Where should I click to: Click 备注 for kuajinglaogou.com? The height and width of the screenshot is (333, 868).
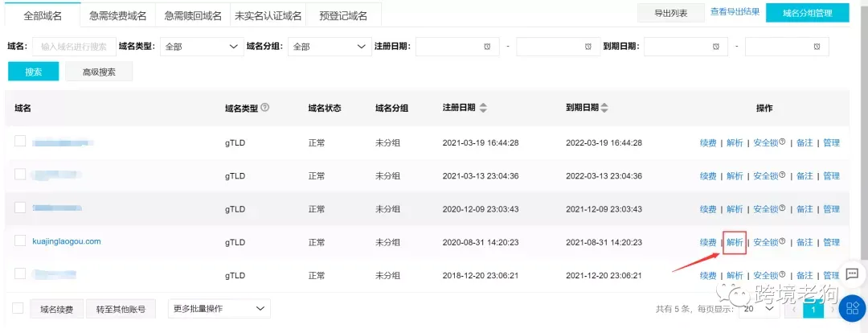click(x=805, y=242)
